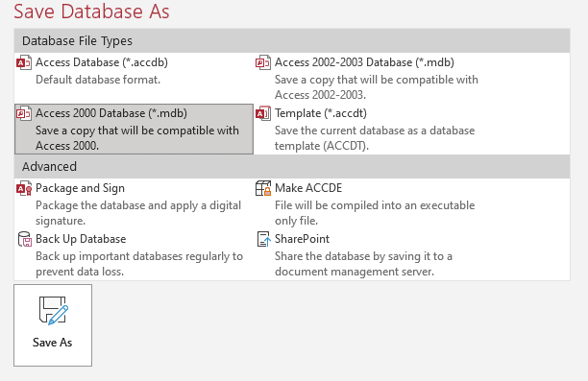The image size is (588, 381).
Task: Select Back Up Database option
Action: point(134,254)
